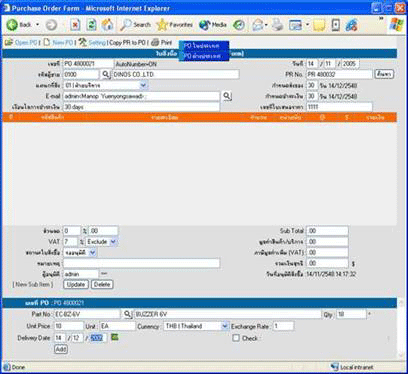Click the search button beside PR No.
Screen dimensions: 408x374
pyautogui.click(x=384, y=74)
